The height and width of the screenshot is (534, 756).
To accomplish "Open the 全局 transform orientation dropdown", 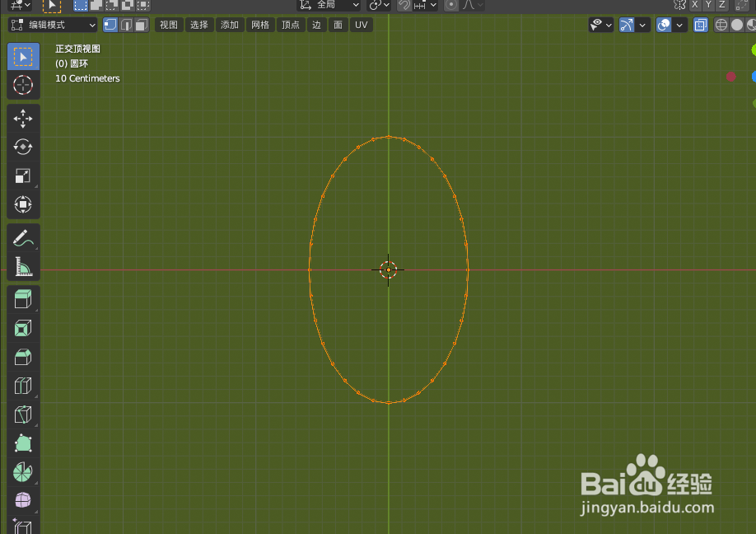I will [327, 6].
